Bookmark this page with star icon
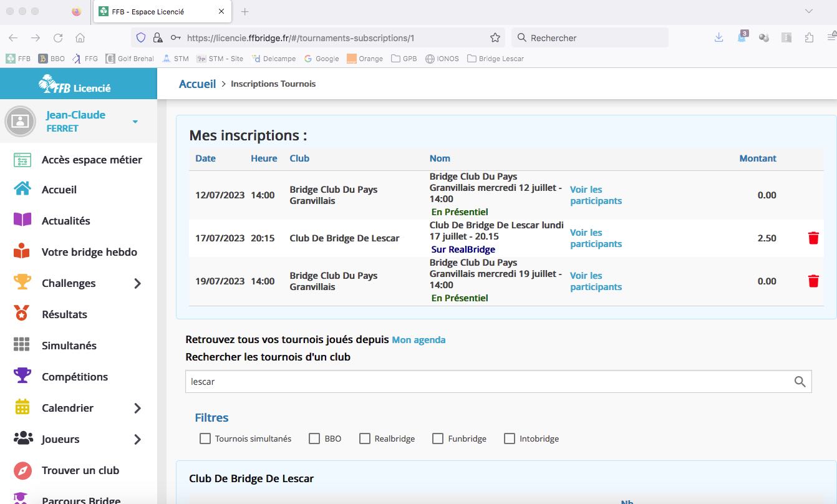 point(495,38)
